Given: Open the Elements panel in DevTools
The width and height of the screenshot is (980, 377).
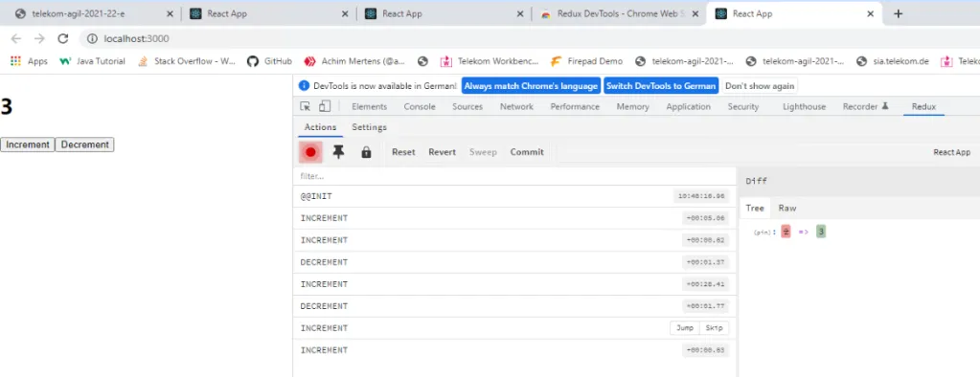Looking at the screenshot, I should click(370, 107).
